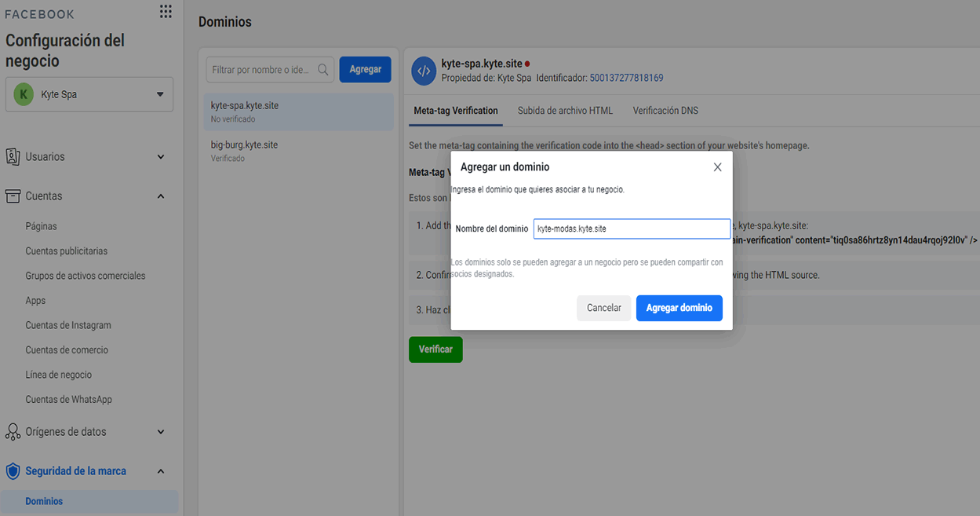Switch to Subida de archivo HTML tab
The width and height of the screenshot is (980, 516).
point(565,111)
